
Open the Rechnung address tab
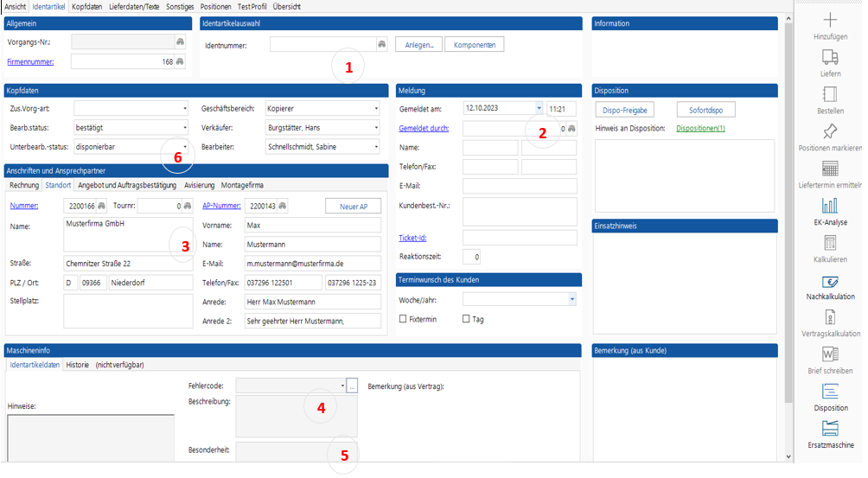[23, 185]
